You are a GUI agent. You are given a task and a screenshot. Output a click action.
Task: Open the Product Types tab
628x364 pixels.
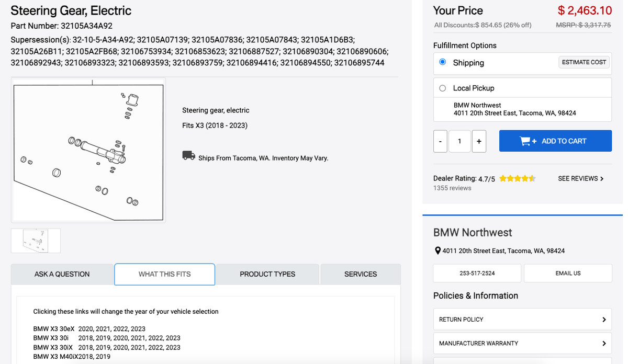click(267, 274)
